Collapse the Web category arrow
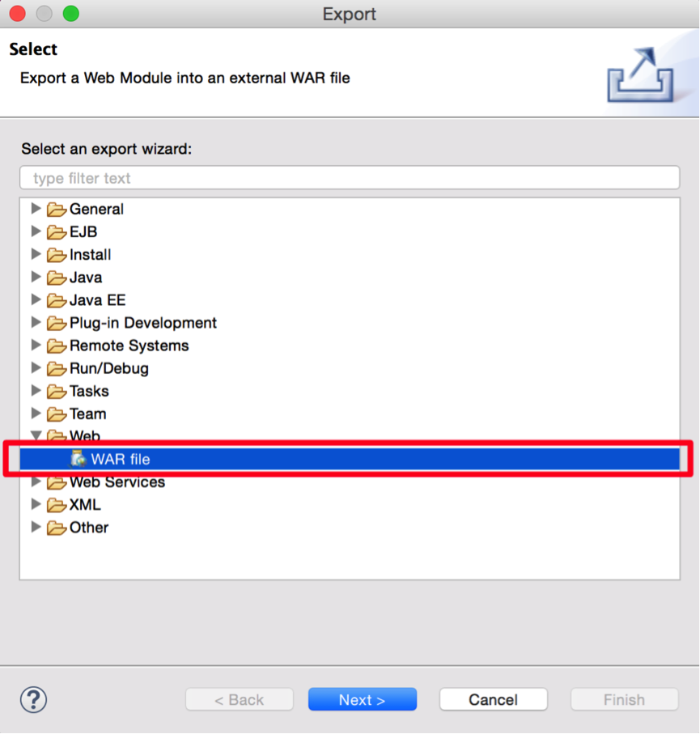 tap(36, 436)
